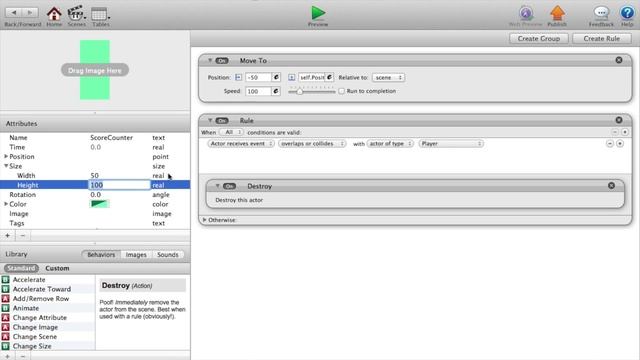
Task: Open the Feedback speech bubble icon
Action: tap(601, 13)
